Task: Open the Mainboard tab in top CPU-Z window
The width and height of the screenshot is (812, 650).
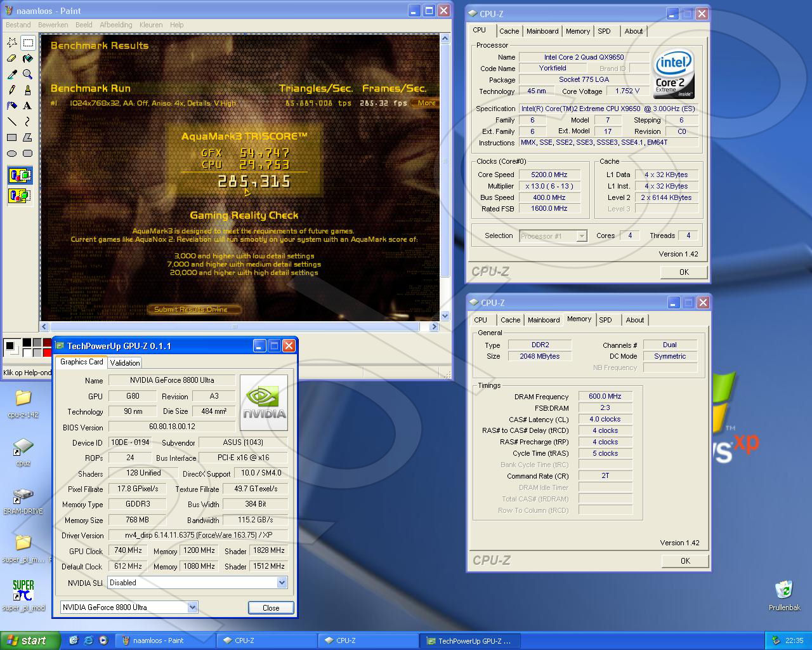Action: [x=542, y=31]
